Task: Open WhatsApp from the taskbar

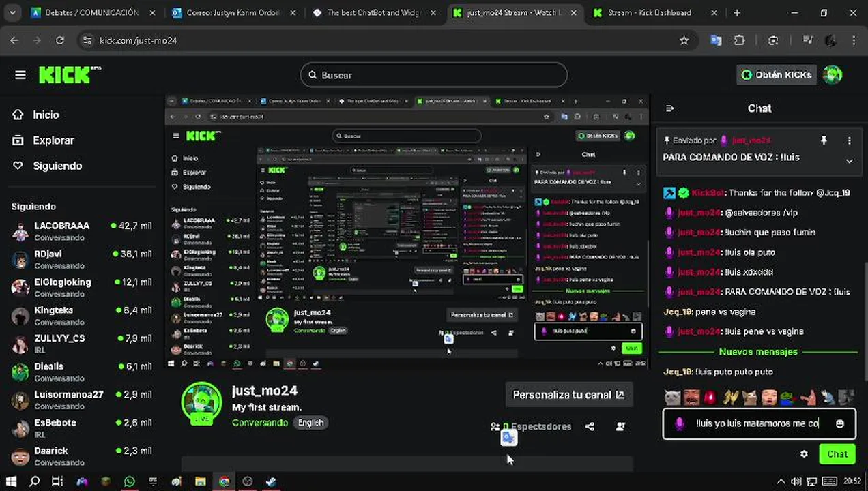Action: click(x=130, y=481)
